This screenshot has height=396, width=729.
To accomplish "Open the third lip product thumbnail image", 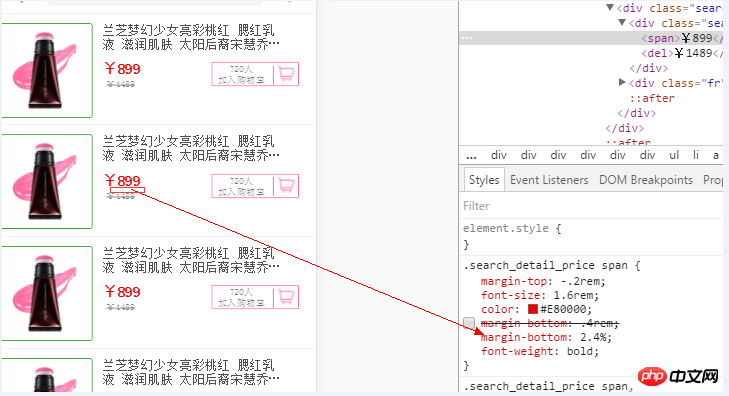I will (46, 293).
